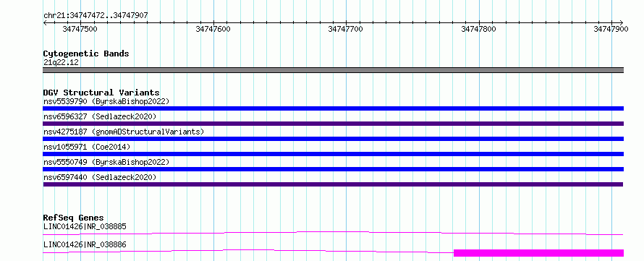Open variant nsv6597440 (Sedlazeck2020) label
Image resolution: width=644 pixels, height=261 pixels.
(x=100, y=177)
